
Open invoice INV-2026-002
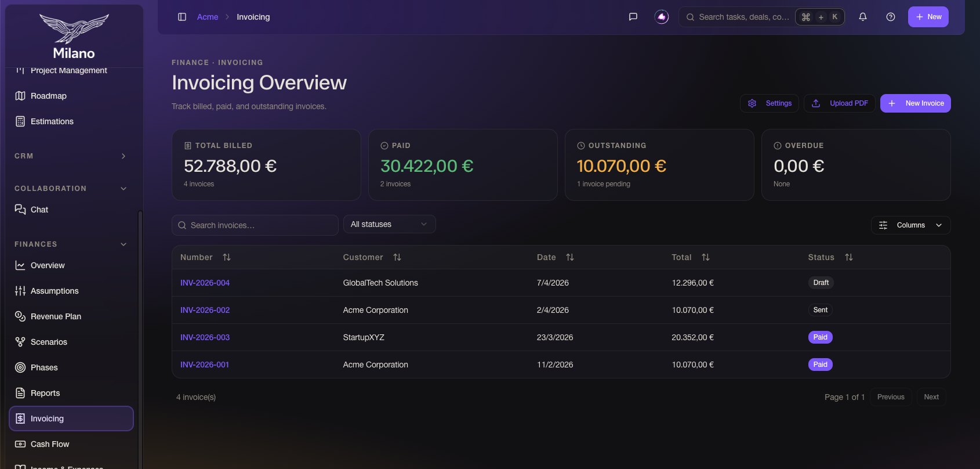[x=205, y=310]
